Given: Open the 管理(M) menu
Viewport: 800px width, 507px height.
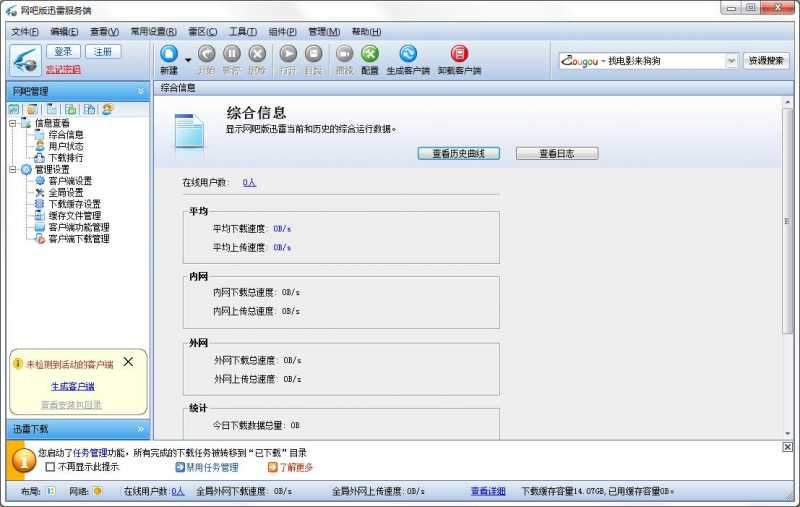Looking at the screenshot, I should click(324, 32).
